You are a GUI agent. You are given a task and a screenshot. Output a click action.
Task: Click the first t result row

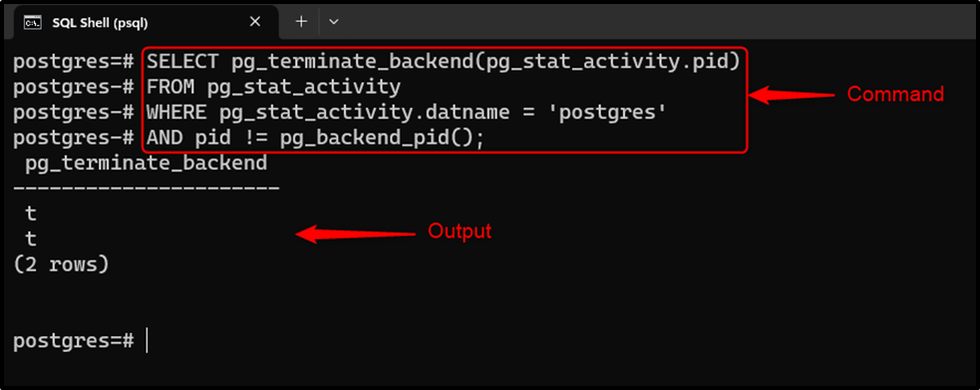(31, 214)
